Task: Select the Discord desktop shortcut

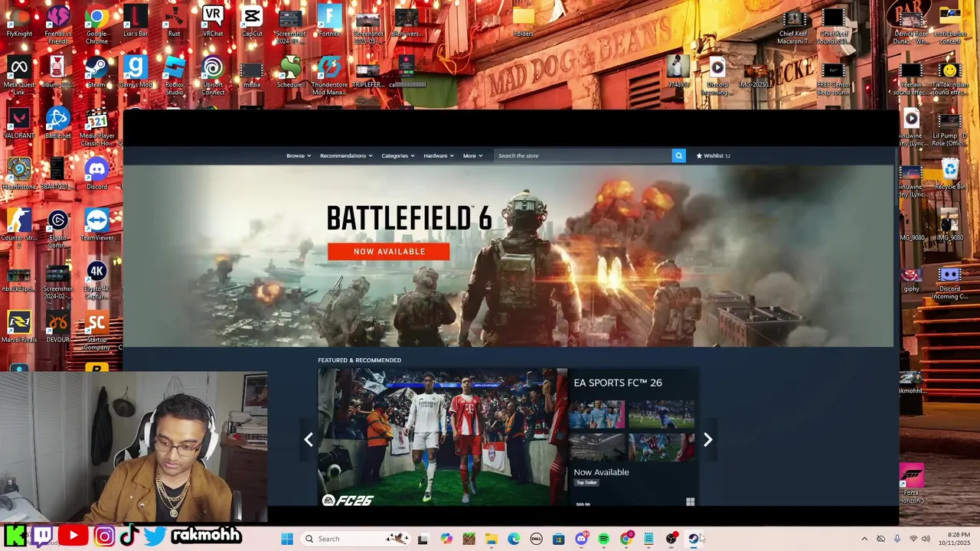Action: [x=96, y=174]
